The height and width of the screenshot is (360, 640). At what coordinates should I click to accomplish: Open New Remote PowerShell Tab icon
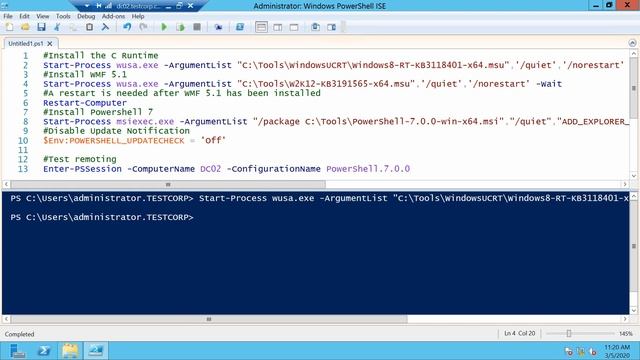(x=218, y=27)
